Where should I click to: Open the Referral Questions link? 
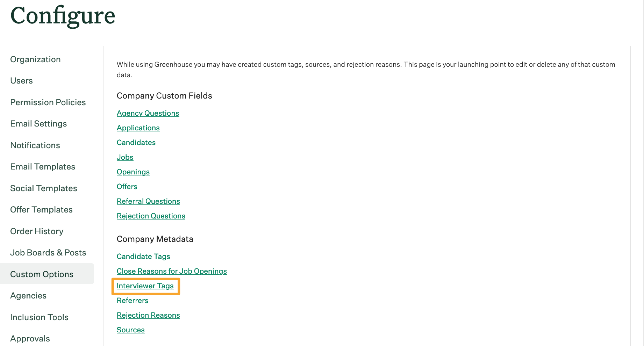(148, 201)
